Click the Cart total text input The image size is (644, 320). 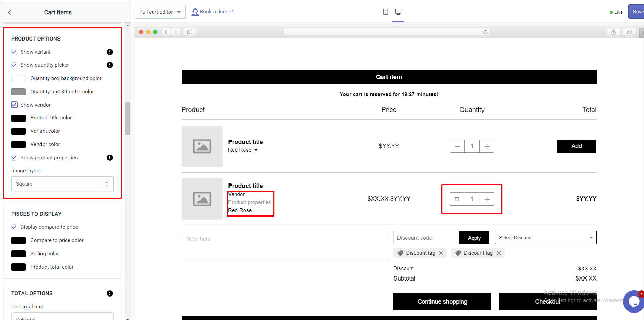(62, 316)
